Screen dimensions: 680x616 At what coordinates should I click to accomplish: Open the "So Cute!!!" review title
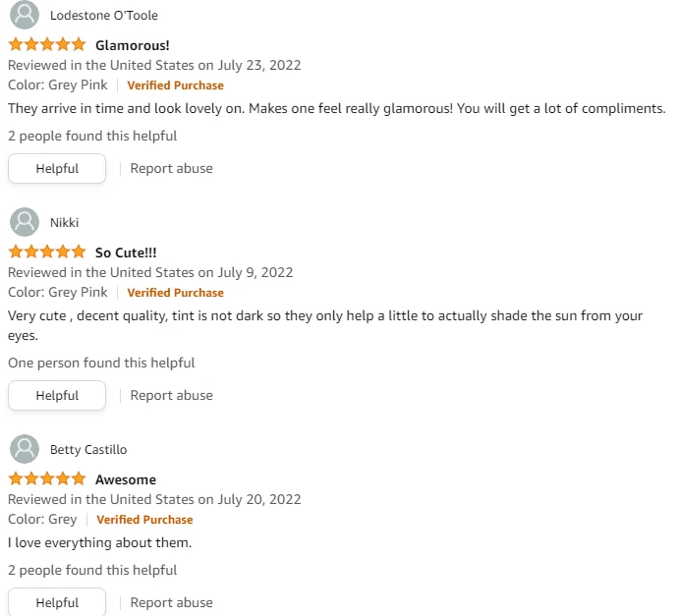tap(126, 252)
